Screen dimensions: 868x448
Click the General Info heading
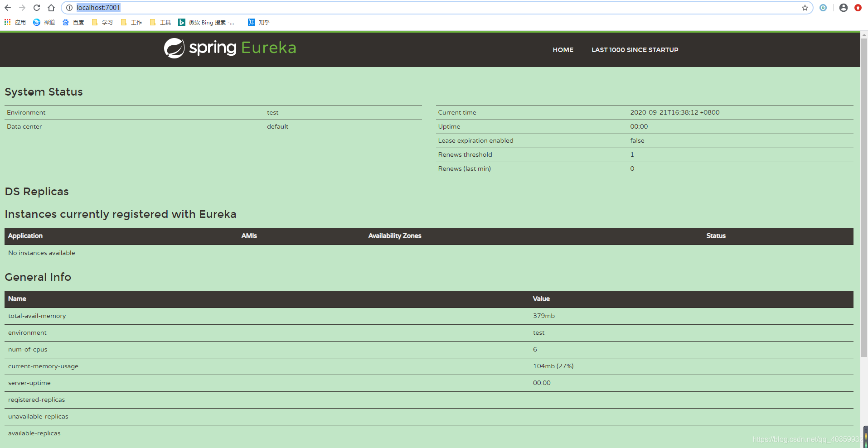pyautogui.click(x=38, y=277)
